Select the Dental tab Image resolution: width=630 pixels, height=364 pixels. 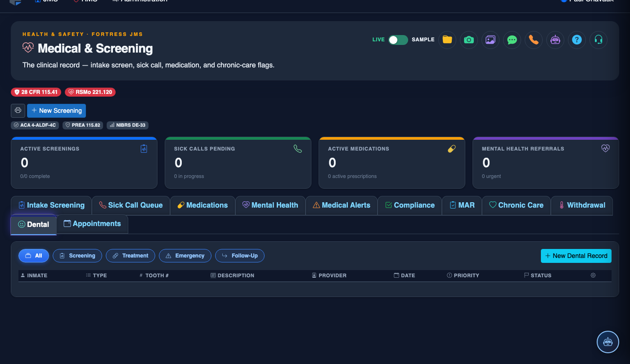[x=34, y=225]
